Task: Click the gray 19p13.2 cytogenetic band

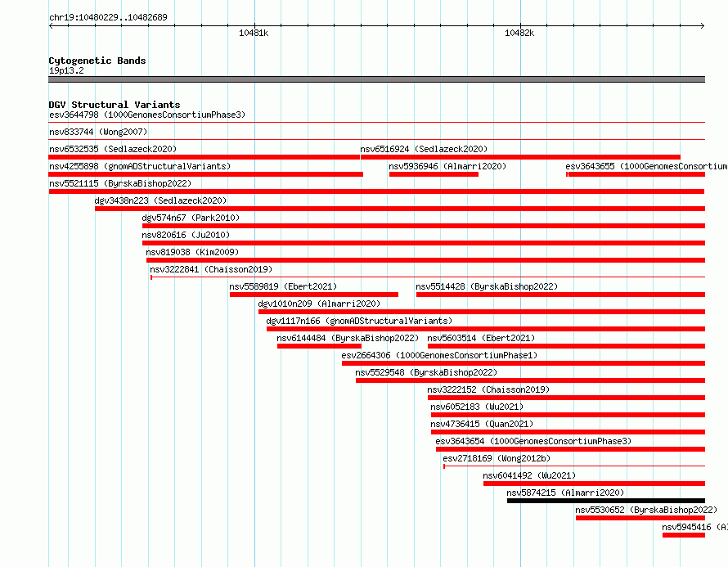Action: point(376,79)
